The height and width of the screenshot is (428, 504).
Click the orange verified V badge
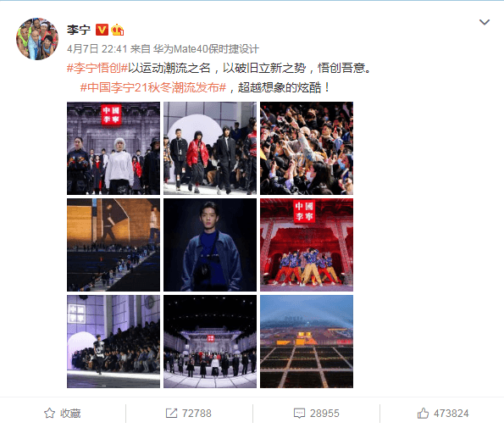(102, 30)
